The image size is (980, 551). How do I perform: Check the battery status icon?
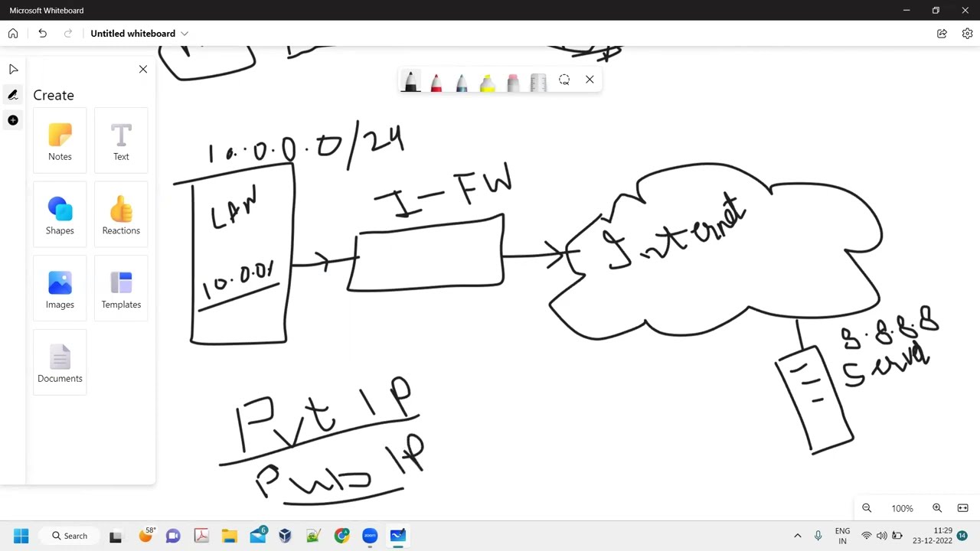tap(897, 536)
